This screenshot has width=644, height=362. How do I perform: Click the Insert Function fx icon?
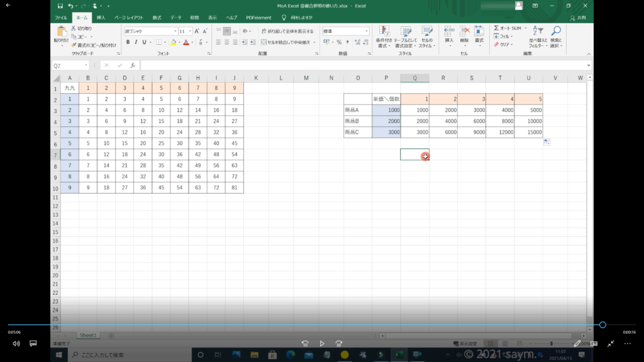(133, 65)
